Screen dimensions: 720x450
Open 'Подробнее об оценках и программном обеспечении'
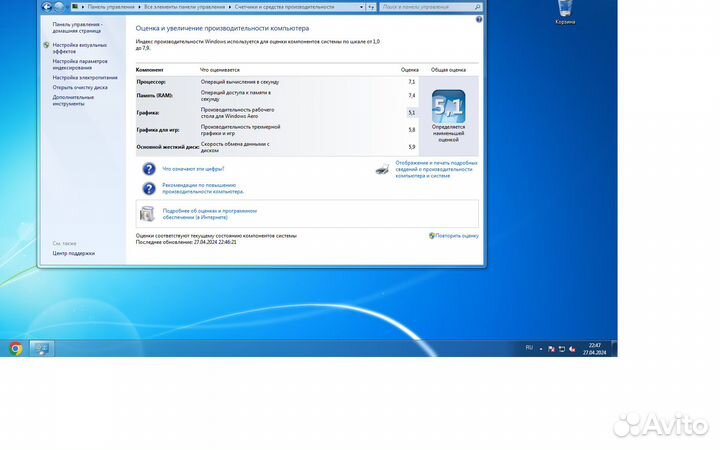pos(210,214)
